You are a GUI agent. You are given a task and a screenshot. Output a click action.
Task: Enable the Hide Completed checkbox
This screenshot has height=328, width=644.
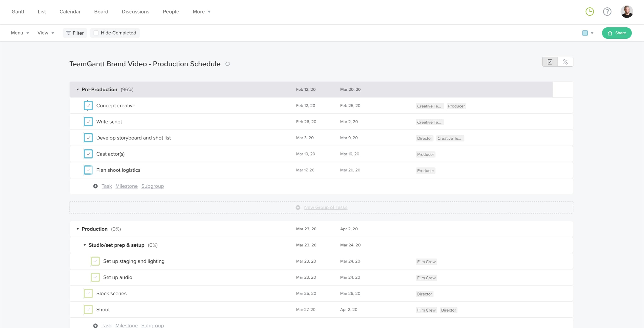pyautogui.click(x=96, y=33)
